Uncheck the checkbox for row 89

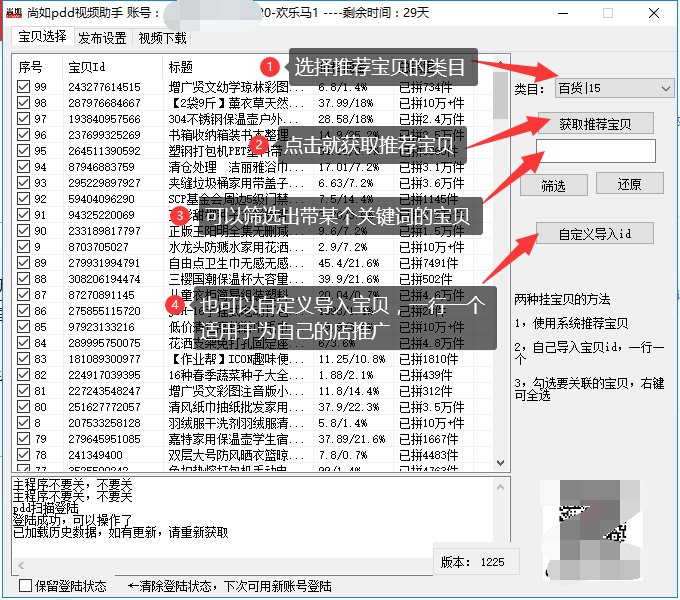23,263
